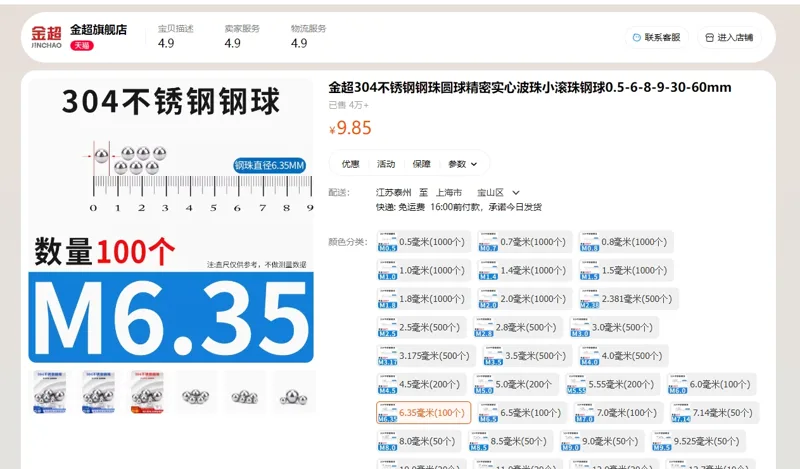Pick the 8.5毫米(50个) variant
The width and height of the screenshot is (800, 469).
tap(511, 441)
